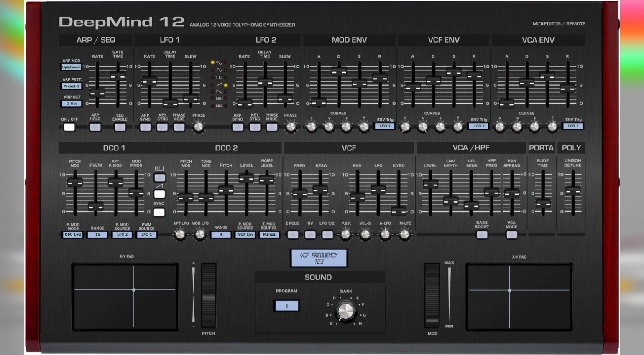Turn on BASS BOOST
This screenshot has width=644, height=355.
[x=482, y=235]
